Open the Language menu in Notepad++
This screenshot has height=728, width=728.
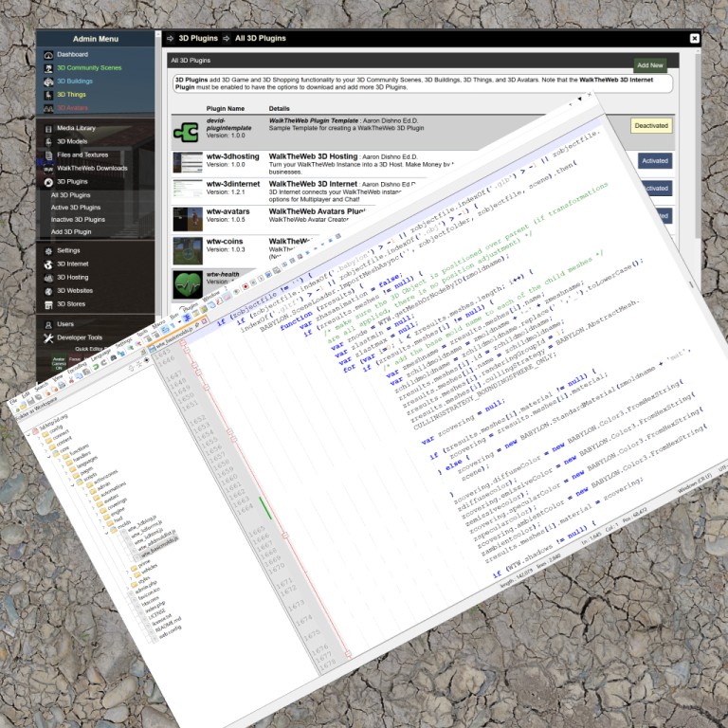pos(100,356)
